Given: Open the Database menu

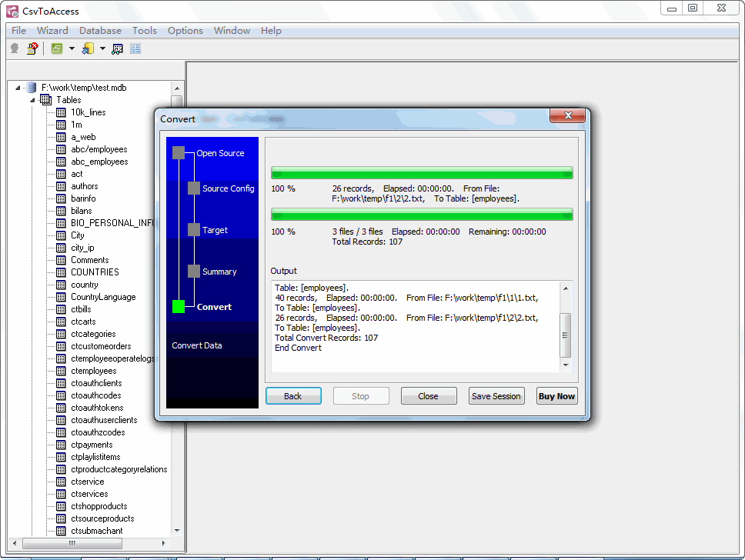Looking at the screenshot, I should click(100, 31).
